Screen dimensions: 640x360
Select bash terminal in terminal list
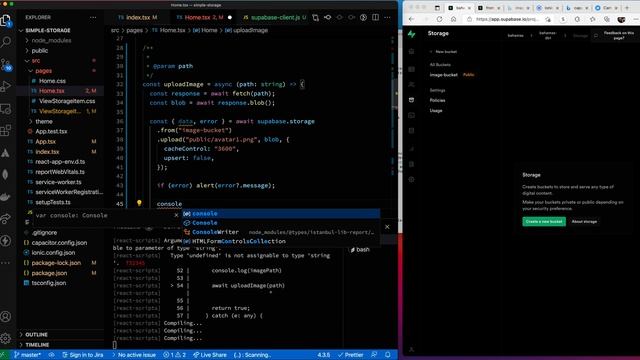360,249
